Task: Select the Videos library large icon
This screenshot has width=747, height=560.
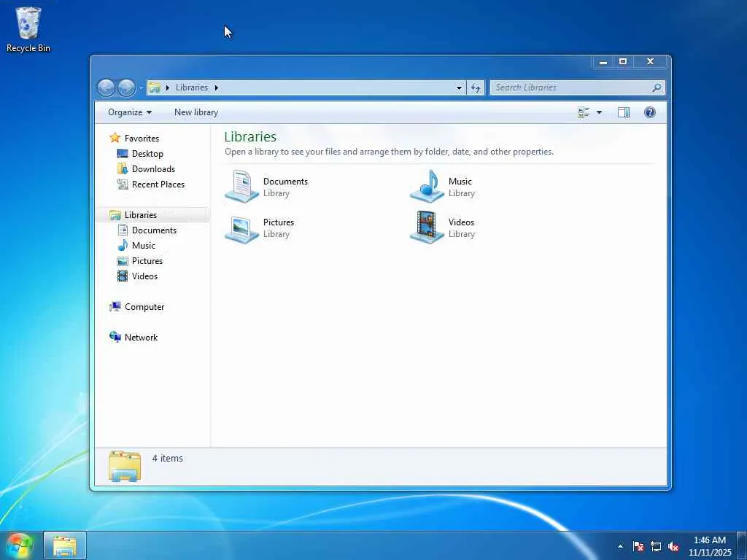Action: 427,227
